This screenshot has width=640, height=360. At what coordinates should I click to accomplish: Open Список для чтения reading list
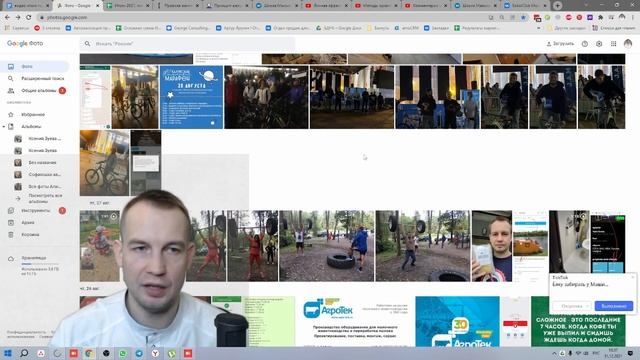click(x=614, y=28)
